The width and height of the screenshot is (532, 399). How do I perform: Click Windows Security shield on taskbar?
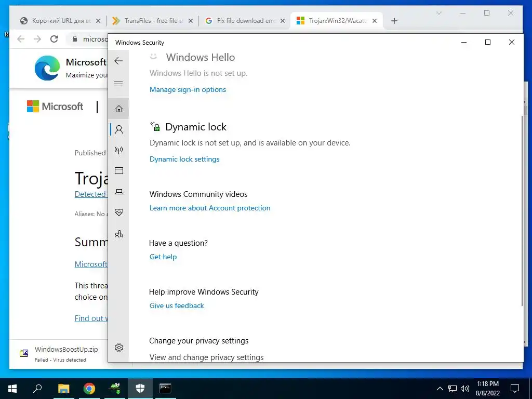pos(140,389)
